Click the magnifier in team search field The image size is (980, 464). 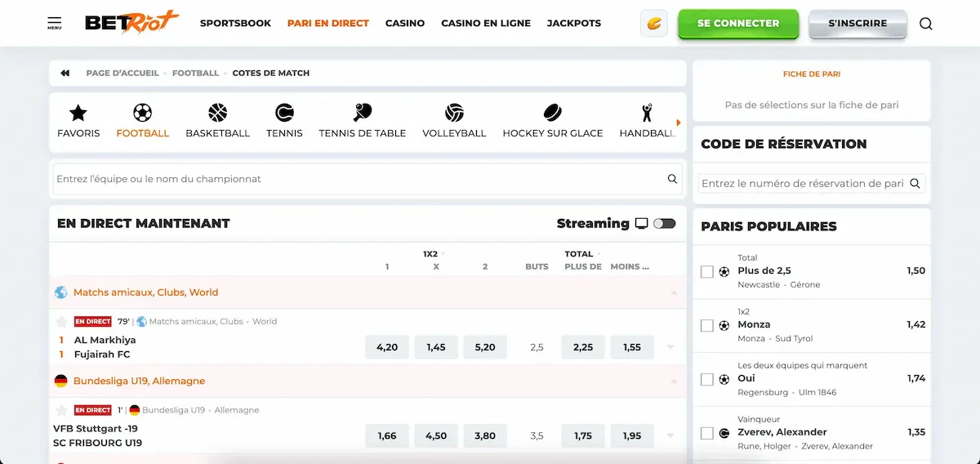tap(672, 179)
